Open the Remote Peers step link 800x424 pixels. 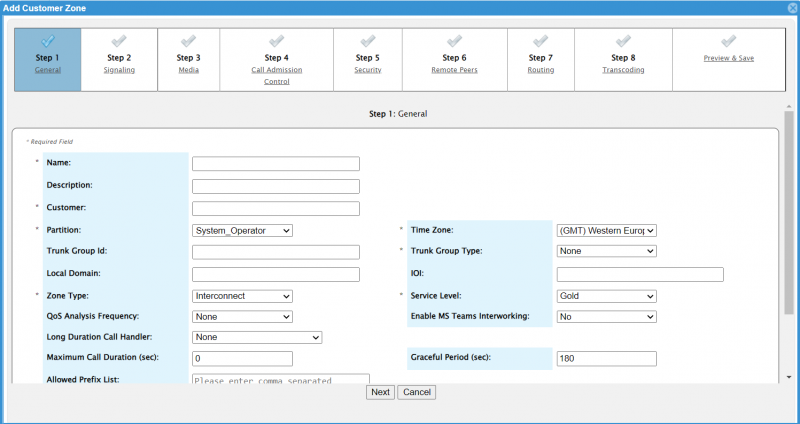[x=455, y=70]
